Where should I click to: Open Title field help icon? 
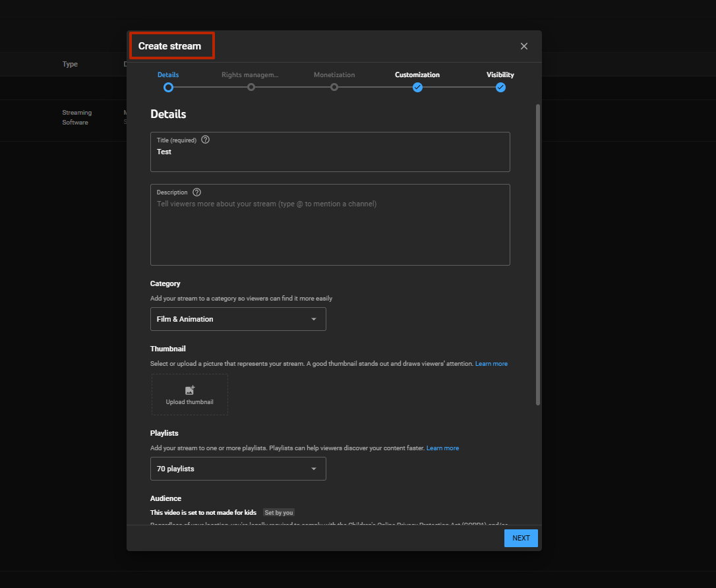(206, 140)
